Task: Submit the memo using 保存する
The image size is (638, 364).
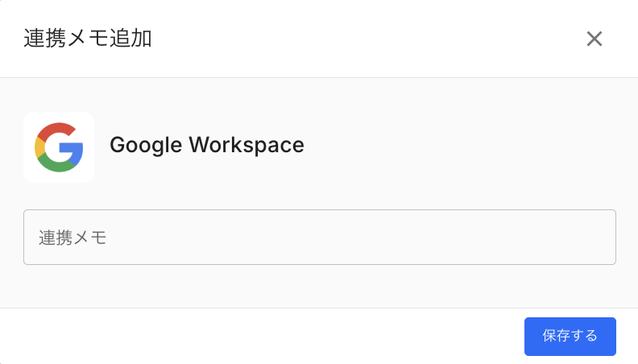Action: pos(570,336)
